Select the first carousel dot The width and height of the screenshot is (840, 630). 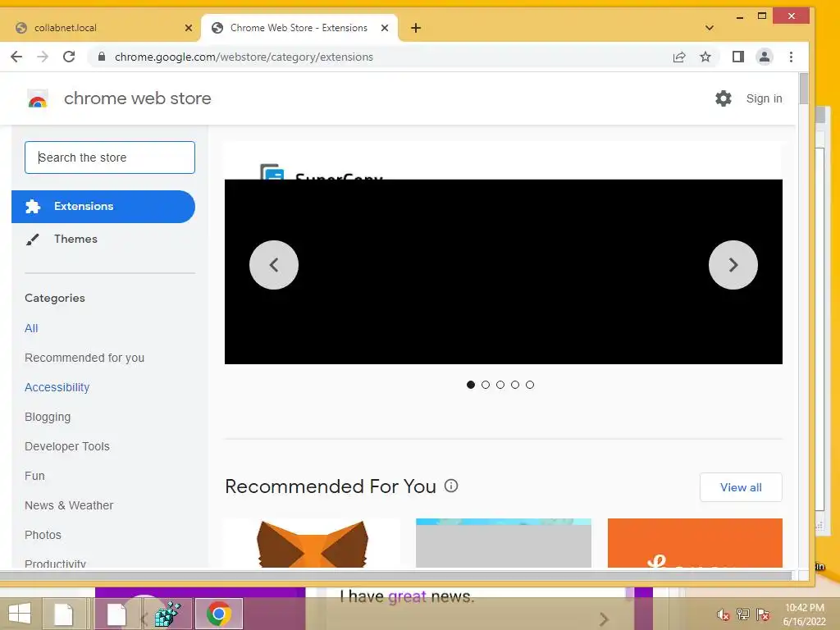(x=470, y=385)
